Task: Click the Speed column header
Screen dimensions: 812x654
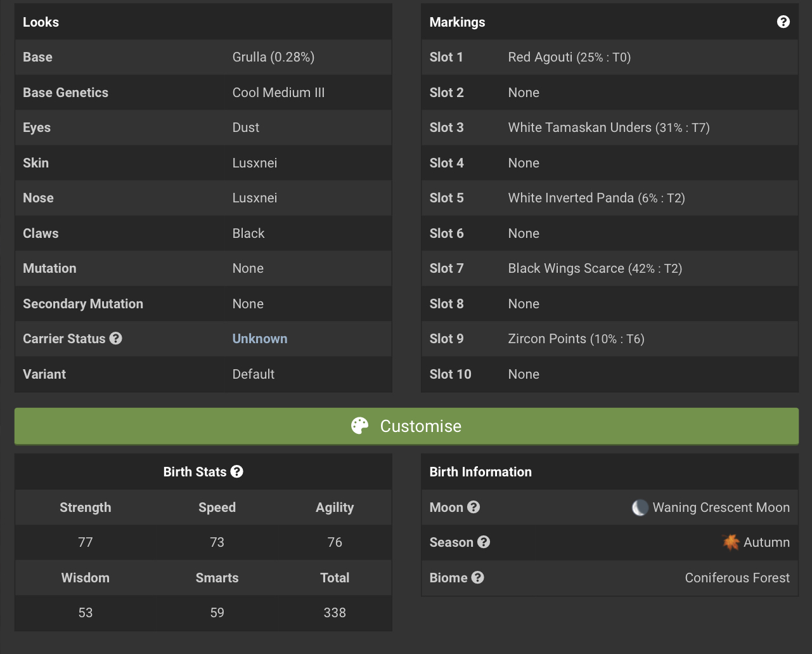Action: tap(217, 507)
